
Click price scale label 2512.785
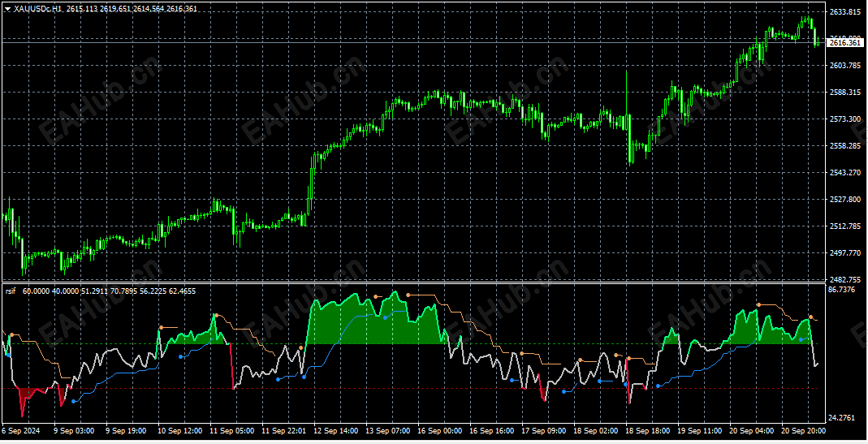coord(844,226)
